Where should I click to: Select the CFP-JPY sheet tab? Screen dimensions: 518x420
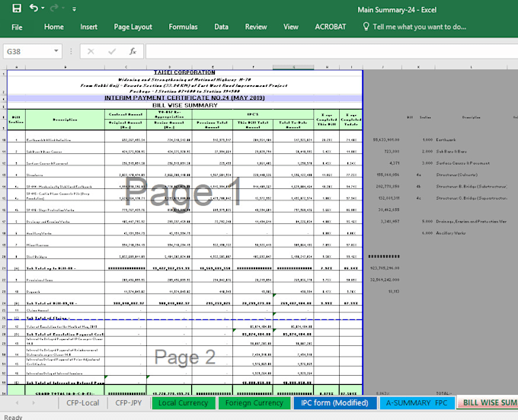coord(129,402)
